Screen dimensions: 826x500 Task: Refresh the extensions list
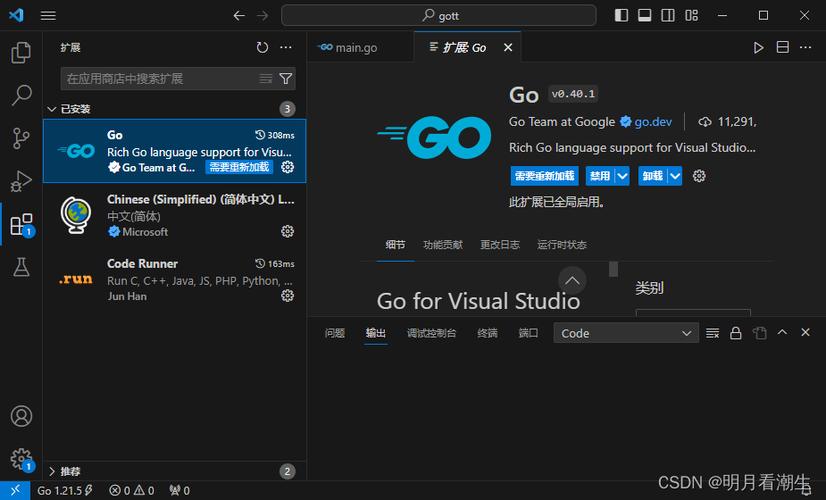point(262,47)
